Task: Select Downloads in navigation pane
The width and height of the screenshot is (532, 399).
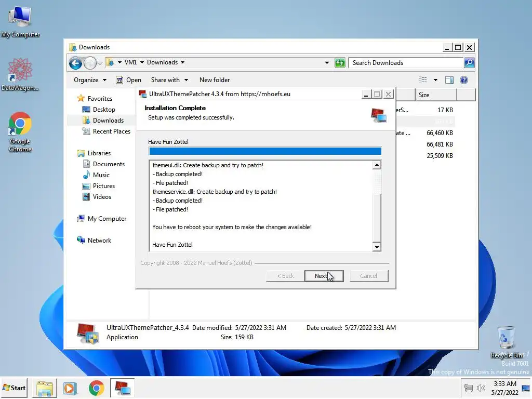Action: pos(103,121)
